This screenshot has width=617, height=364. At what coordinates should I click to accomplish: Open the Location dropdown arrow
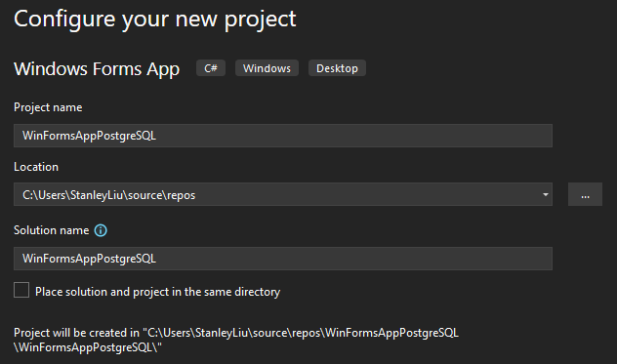545,194
